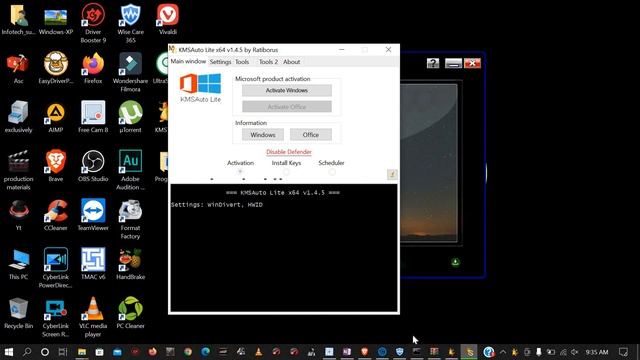Open the Recycle Bin
This screenshot has width=640, height=360.
(x=18, y=313)
